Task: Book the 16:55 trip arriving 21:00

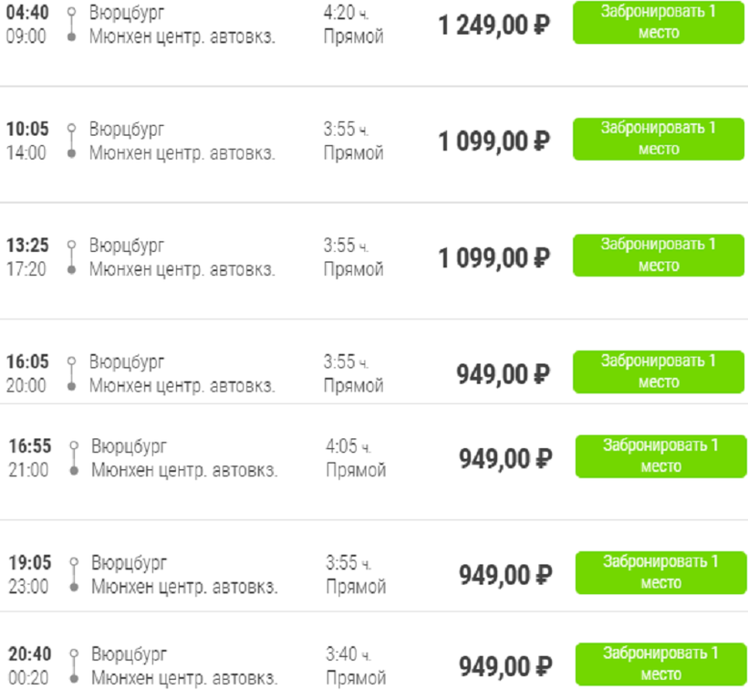Action: coord(660,455)
